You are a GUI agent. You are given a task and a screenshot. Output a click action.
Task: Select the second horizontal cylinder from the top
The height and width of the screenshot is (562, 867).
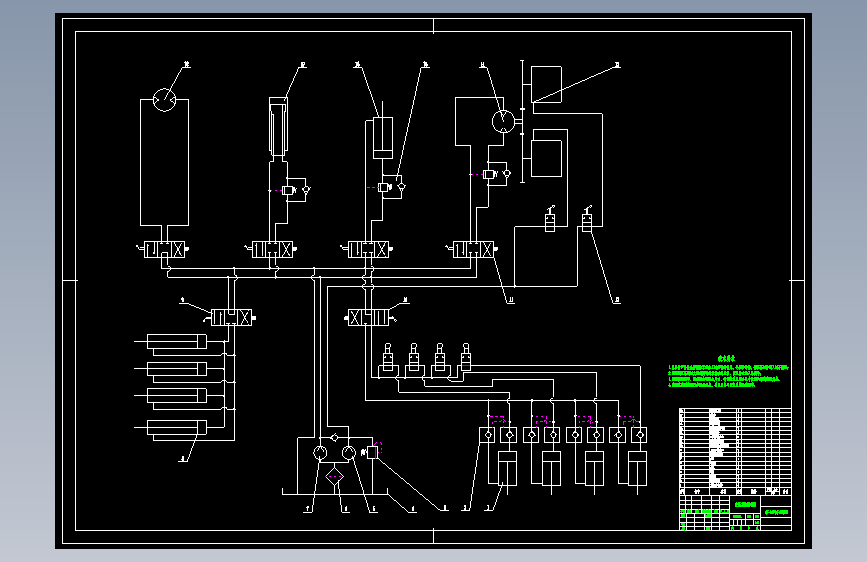click(x=176, y=369)
